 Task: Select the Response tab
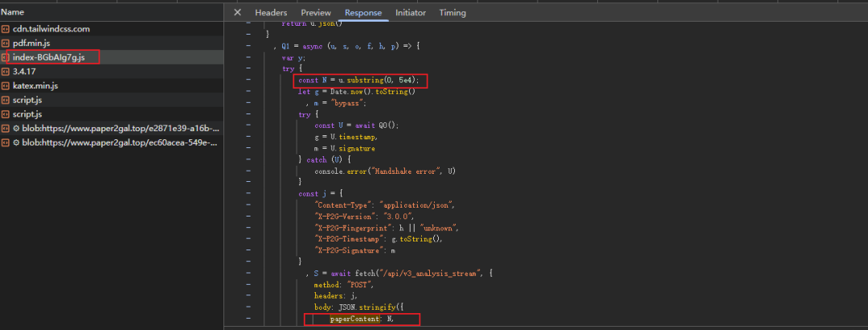(x=363, y=12)
